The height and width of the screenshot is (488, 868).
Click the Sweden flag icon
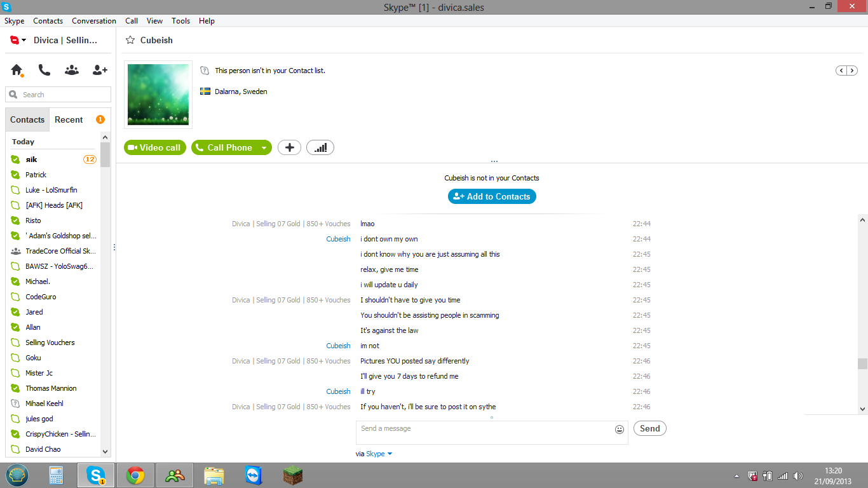point(205,91)
